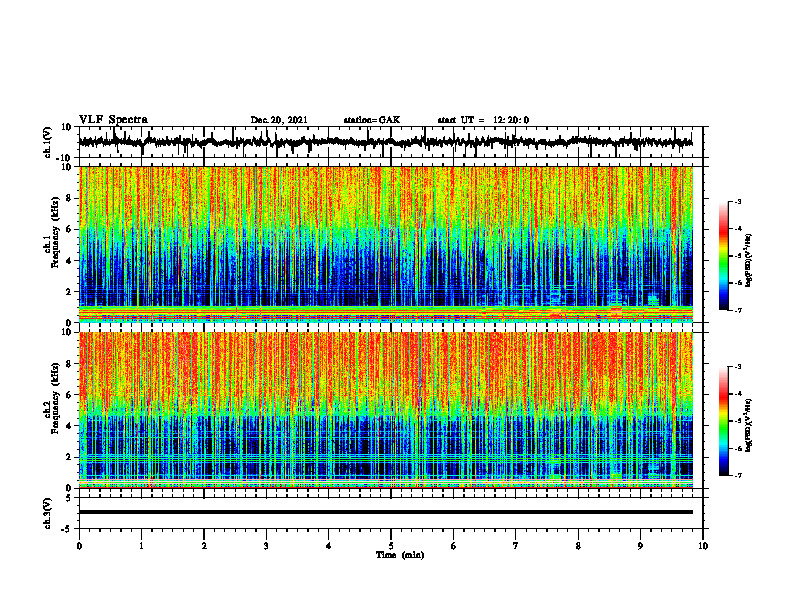
Task: Click inside the ch.2 frequency spectrogram
Action: click(386, 410)
